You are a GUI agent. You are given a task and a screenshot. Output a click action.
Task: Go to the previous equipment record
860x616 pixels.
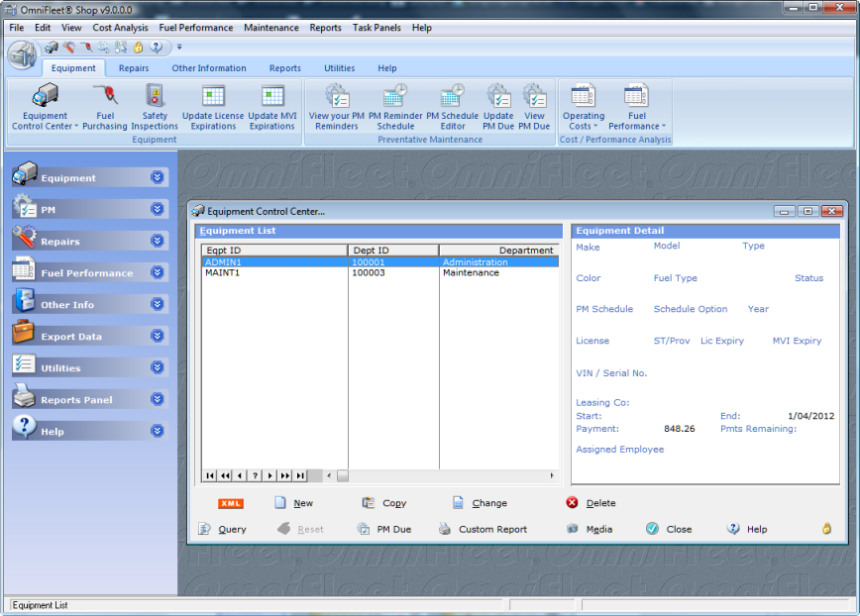pyautogui.click(x=240, y=475)
